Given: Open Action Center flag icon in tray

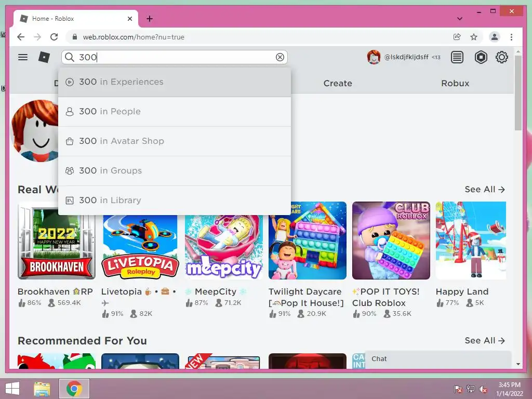Looking at the screenshot, I should pos(458,389).
